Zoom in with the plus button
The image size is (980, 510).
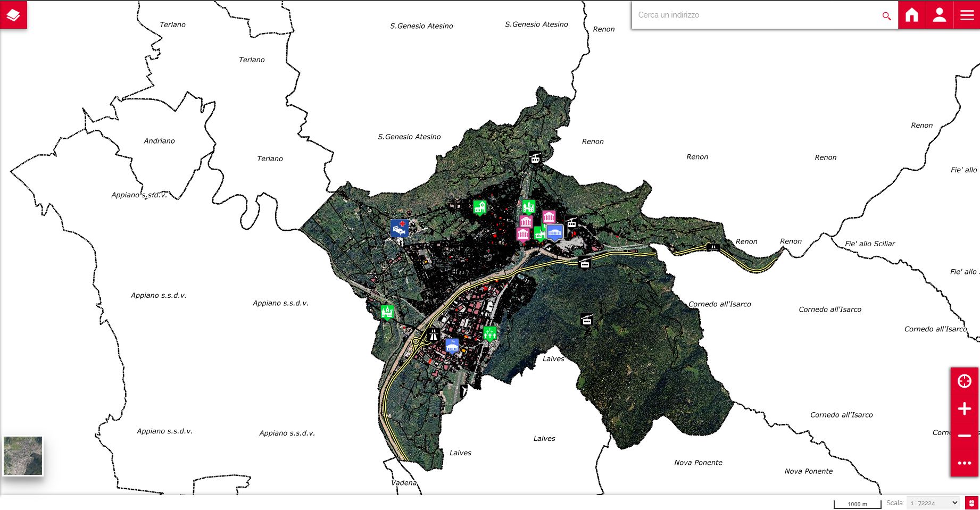[965, 408]
